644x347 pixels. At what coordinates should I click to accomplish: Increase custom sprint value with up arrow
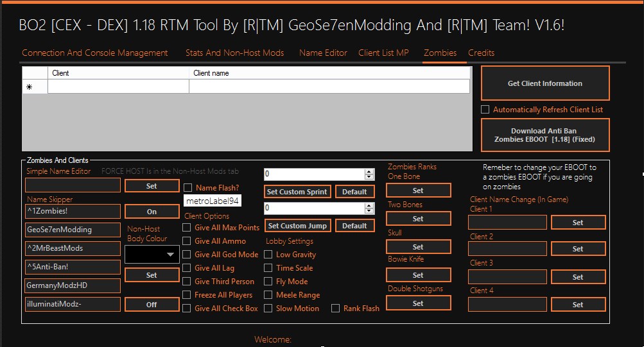pos(369,171)
